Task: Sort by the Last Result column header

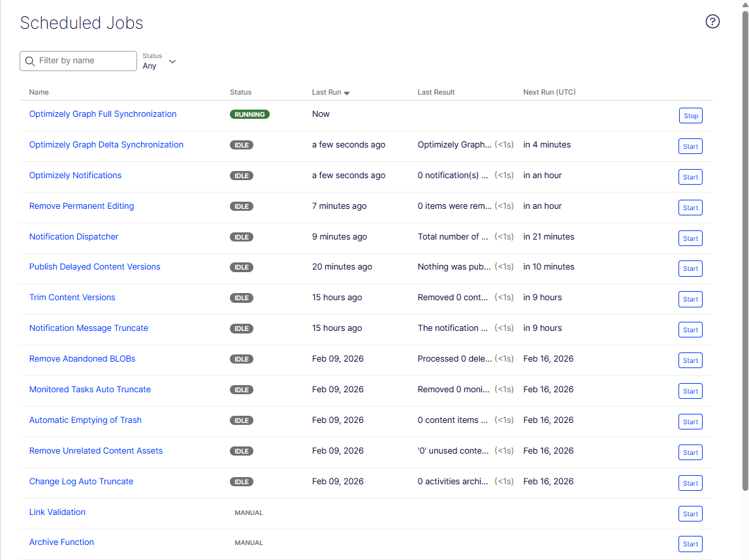Action: 436,92
